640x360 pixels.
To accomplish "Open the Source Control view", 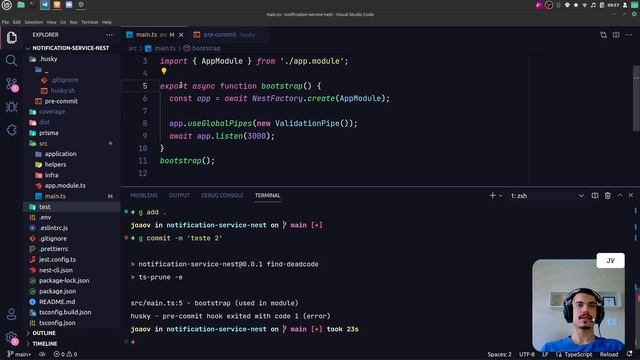I will (x=12, y=84).
